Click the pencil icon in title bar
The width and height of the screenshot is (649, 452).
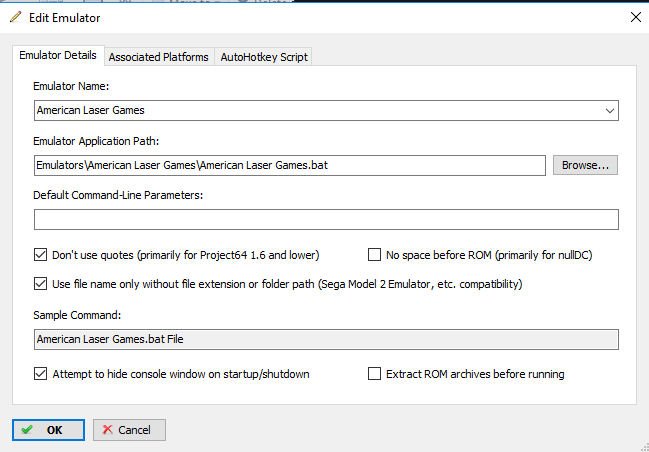[x=15, y=17]
